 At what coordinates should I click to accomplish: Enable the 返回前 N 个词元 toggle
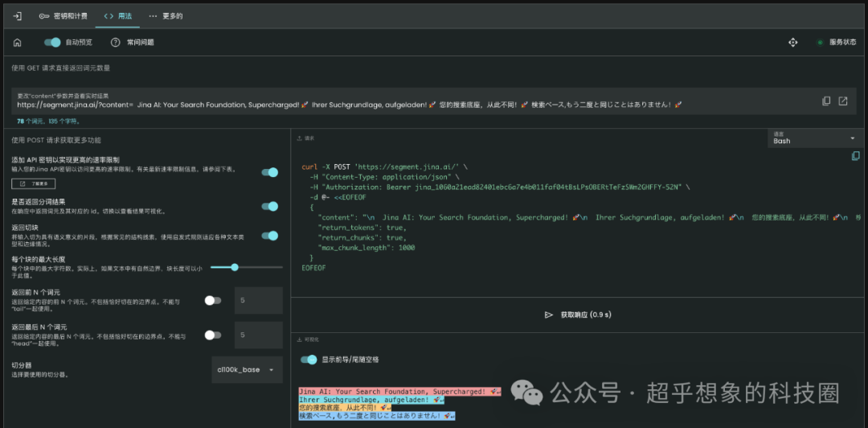213,300
